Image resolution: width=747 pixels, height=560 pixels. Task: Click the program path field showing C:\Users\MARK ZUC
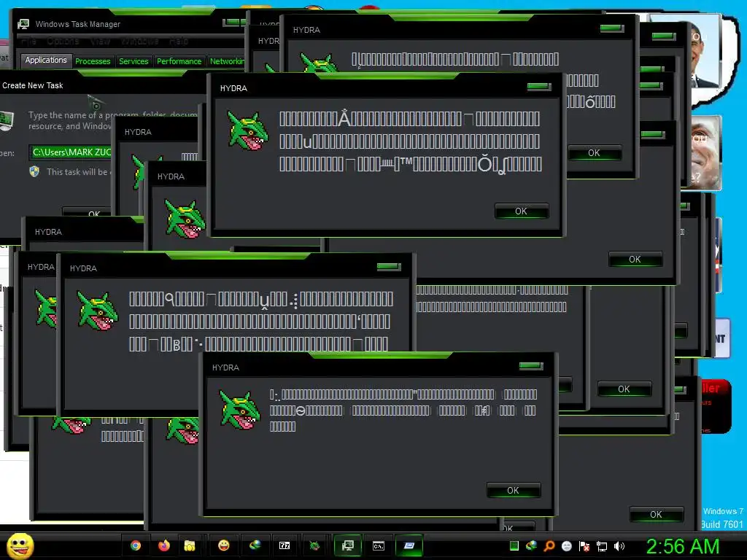[x=71, y=152]
